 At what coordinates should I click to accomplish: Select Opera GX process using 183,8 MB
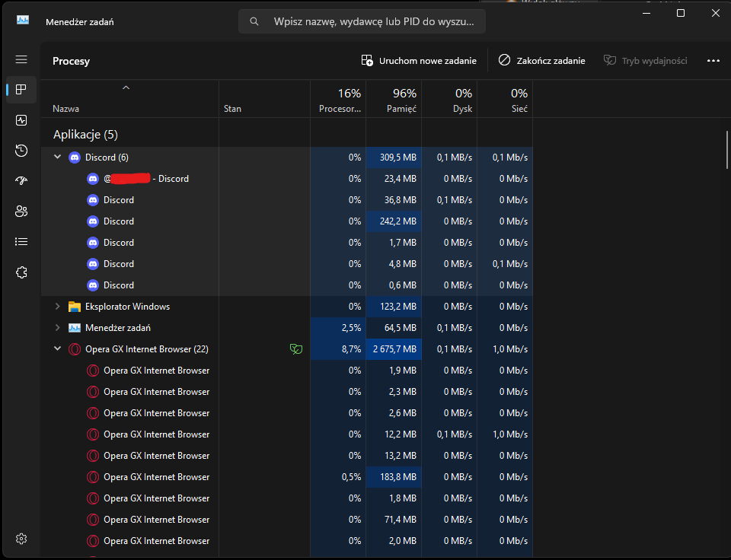click(x=287, y=477)
